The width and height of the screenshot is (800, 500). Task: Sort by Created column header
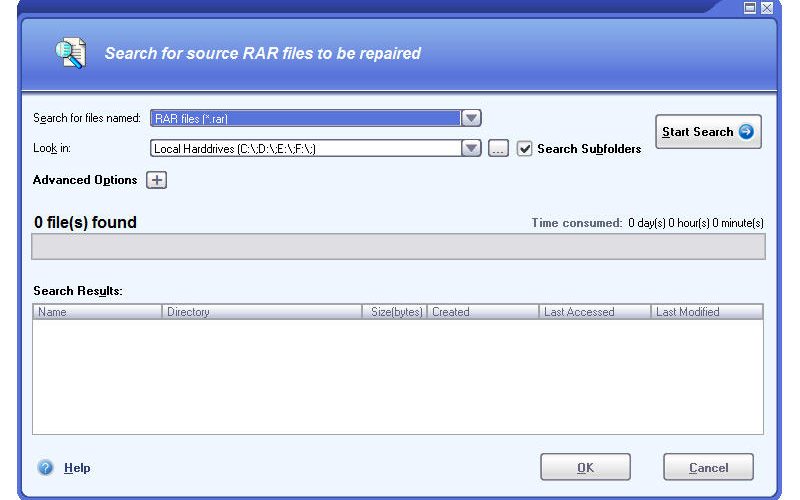click(483, 312)
